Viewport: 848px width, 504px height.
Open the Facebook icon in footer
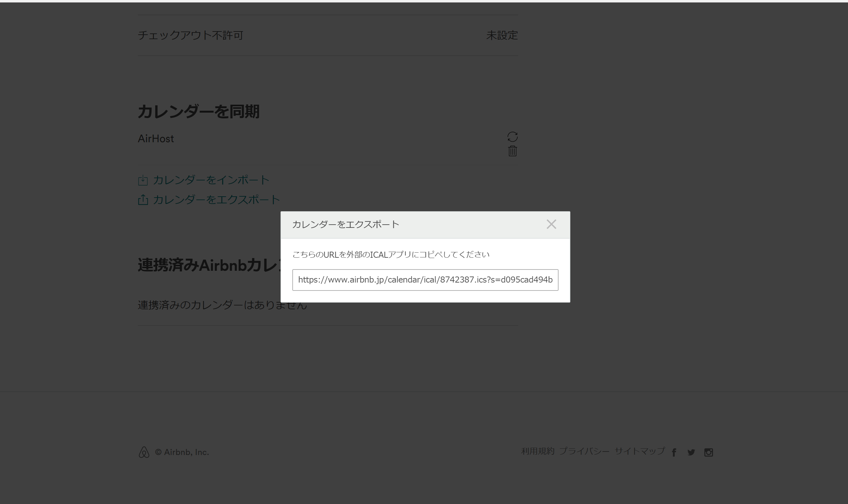(x=674, y=452)
